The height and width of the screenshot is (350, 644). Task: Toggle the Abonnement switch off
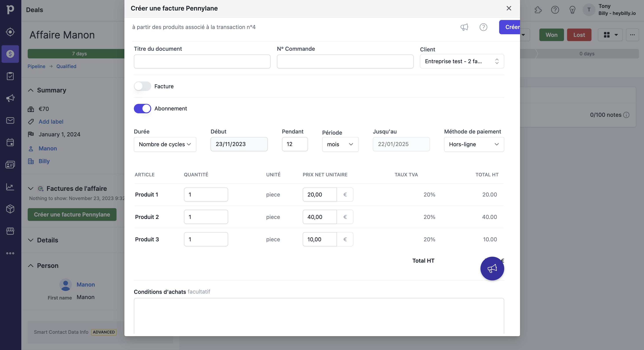point(142,108)
